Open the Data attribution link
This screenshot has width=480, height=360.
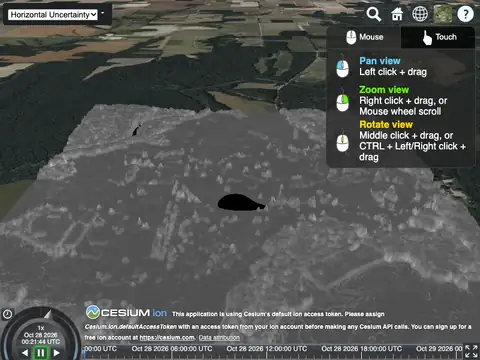tap(219, 338)
